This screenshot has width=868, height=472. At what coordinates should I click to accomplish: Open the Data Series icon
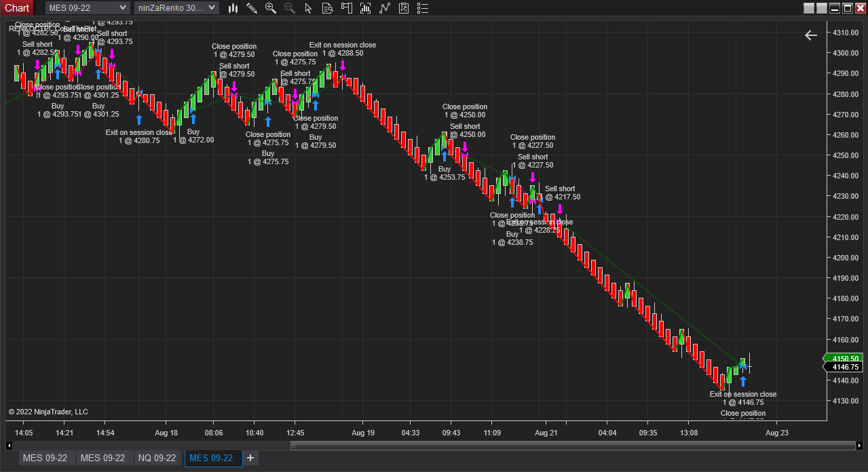point(366,8)
